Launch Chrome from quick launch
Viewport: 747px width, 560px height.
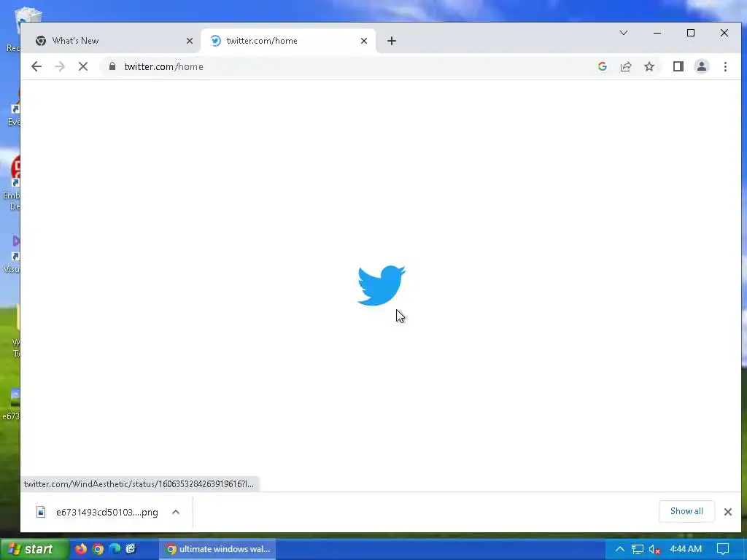(98, 549)
